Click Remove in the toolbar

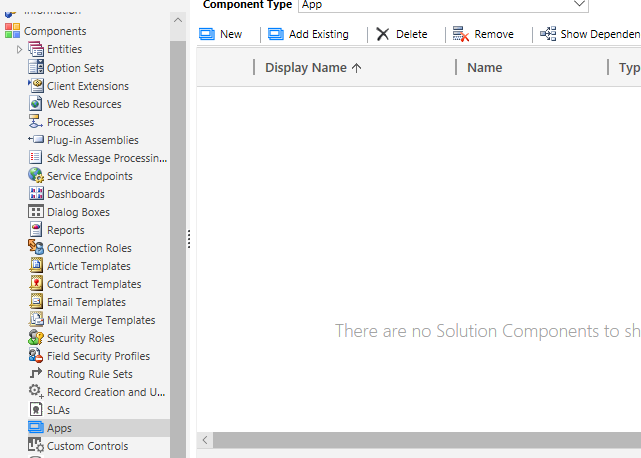483,34
